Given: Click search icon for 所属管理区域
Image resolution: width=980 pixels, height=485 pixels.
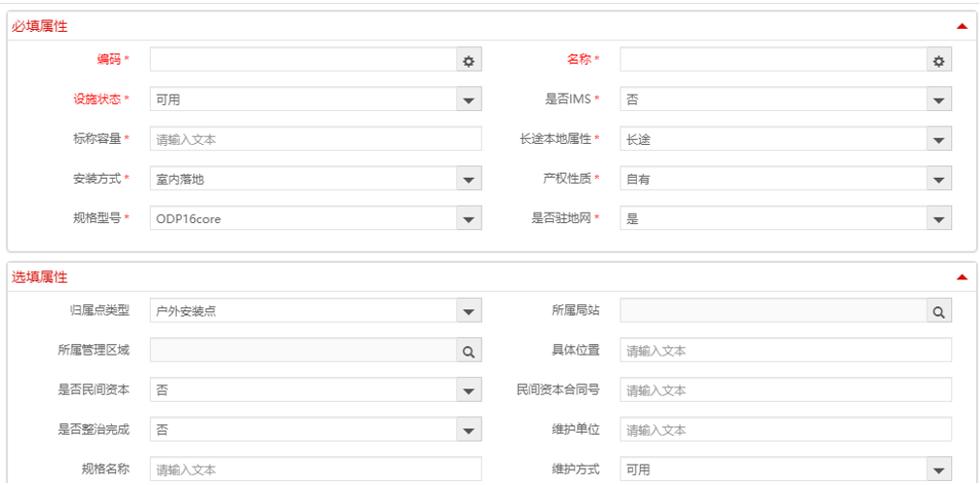Looking at the screenshot, I should click(469, 352).
